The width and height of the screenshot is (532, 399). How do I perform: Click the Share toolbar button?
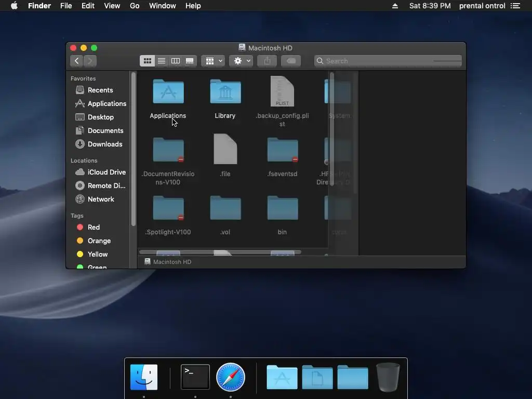coord(268,61)
